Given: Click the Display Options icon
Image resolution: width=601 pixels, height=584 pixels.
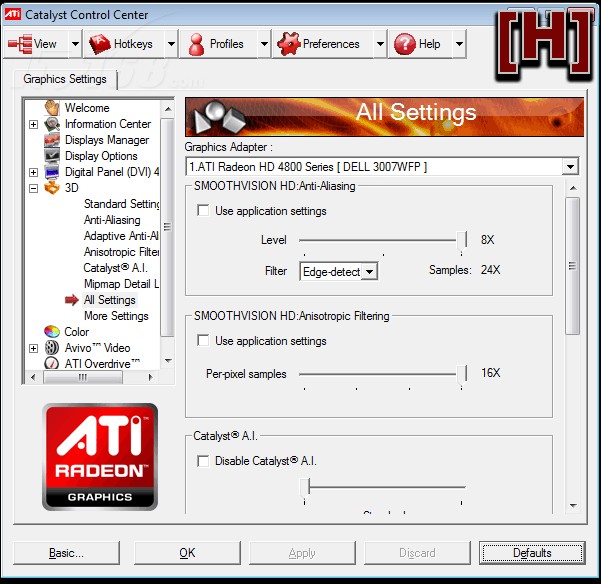Looking at the screenshot, I should (52, 156).
